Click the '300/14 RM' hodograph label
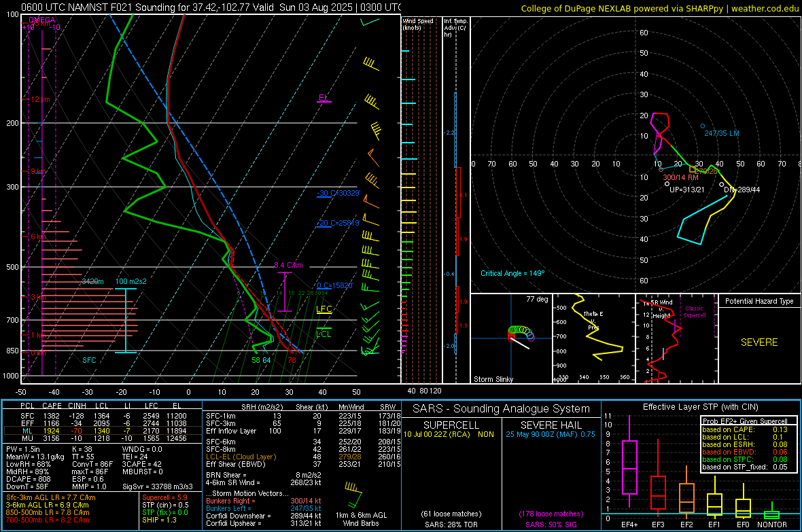Viewport: 802px width, 532px height. pos(681,177)
